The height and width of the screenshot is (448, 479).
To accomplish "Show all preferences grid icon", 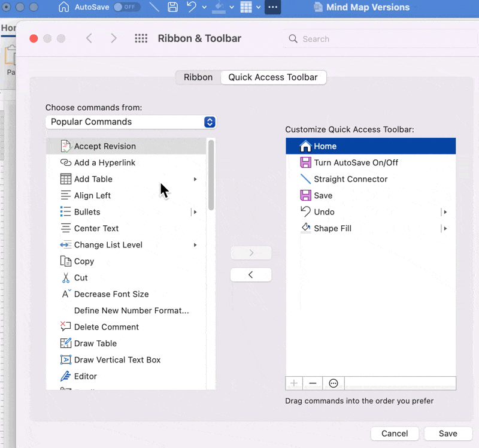I will 141,38.
